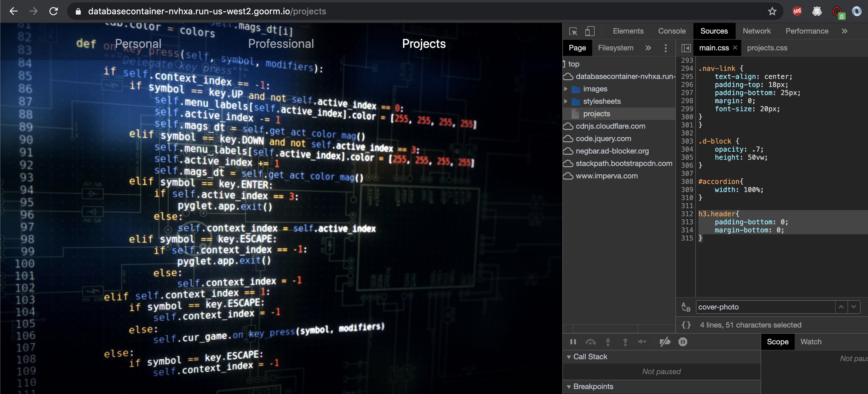
Task: Show more navigator tabs chevron
Action: (x=648, y=48)
